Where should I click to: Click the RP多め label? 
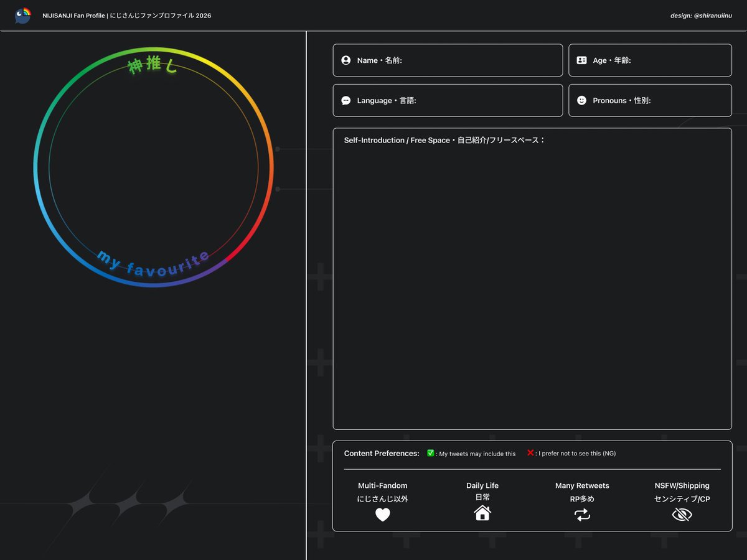[x=582, y=499]
